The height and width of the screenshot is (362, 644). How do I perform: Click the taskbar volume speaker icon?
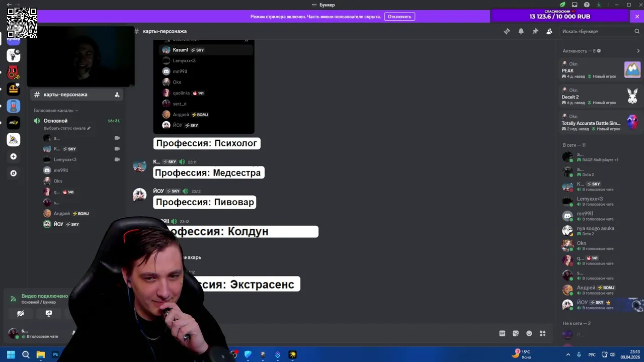(x=612, y=354)
